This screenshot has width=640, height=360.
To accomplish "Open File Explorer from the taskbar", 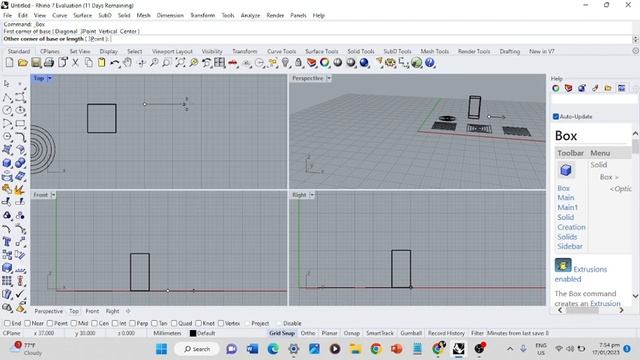I will (x=355, y=349).
